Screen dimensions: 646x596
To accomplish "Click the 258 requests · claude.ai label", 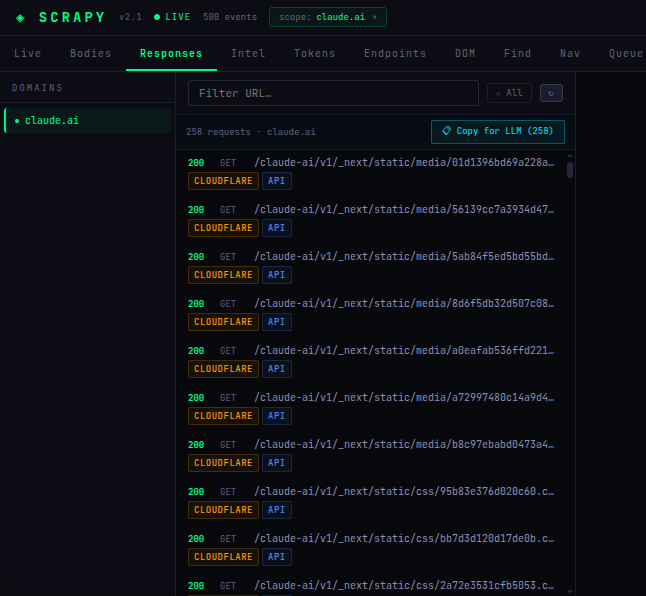I will [250, 132].
